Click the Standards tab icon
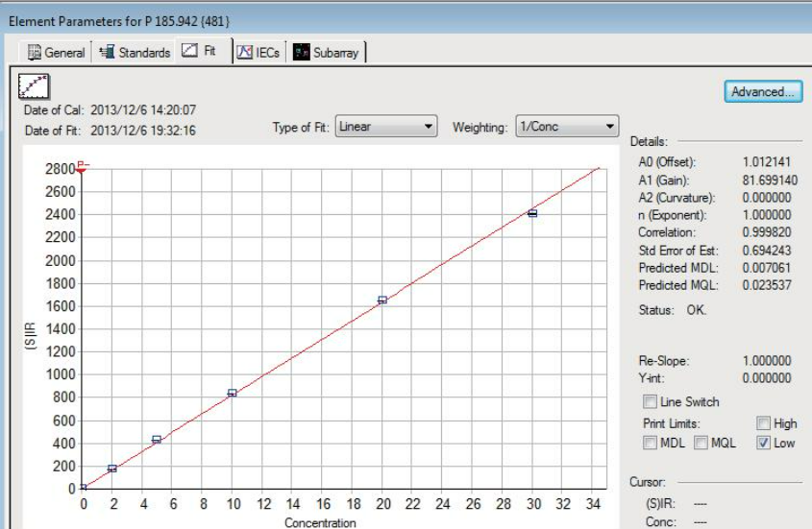Viewport: 812px width, 529px height. click(x=107, y=53)
